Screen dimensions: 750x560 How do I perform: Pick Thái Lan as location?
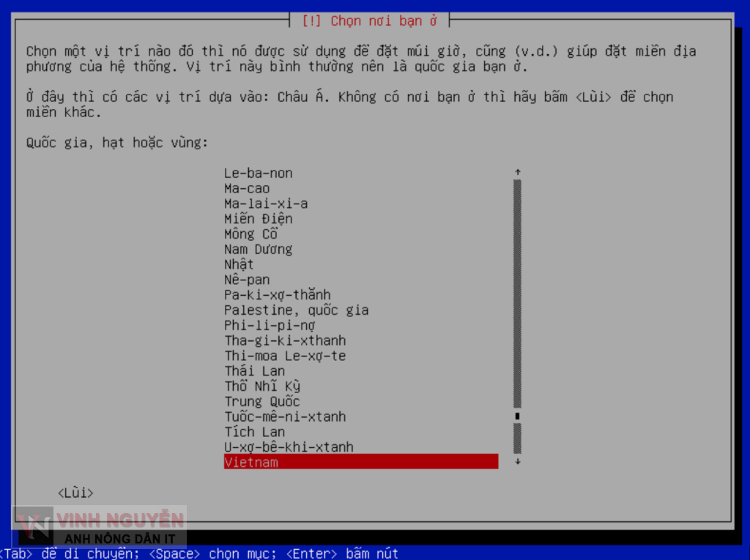click(254, 371)
